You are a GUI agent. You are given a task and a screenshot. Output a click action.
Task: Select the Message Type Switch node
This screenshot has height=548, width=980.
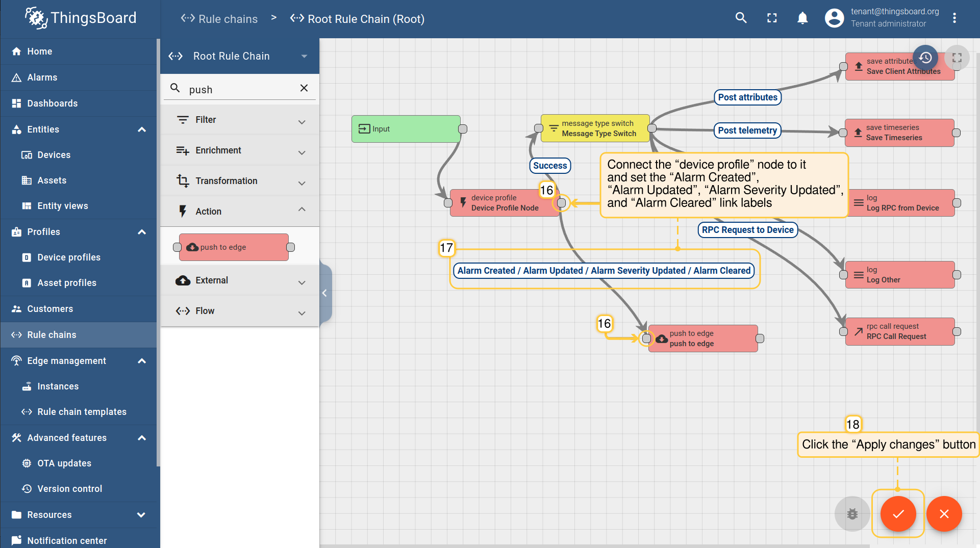pyautogui.click(x=595, y=128)
